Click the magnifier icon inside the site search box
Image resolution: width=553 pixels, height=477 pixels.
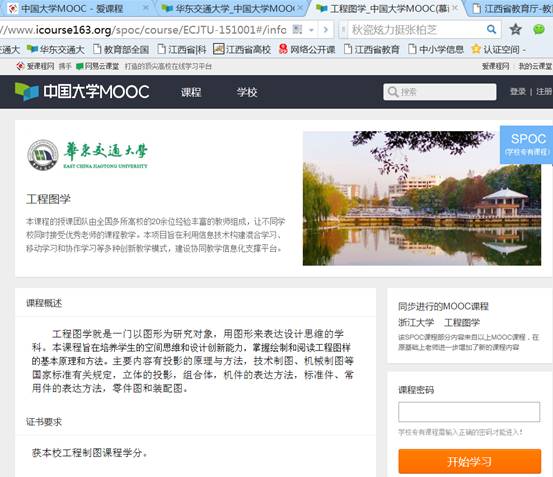tap(393, 92)
